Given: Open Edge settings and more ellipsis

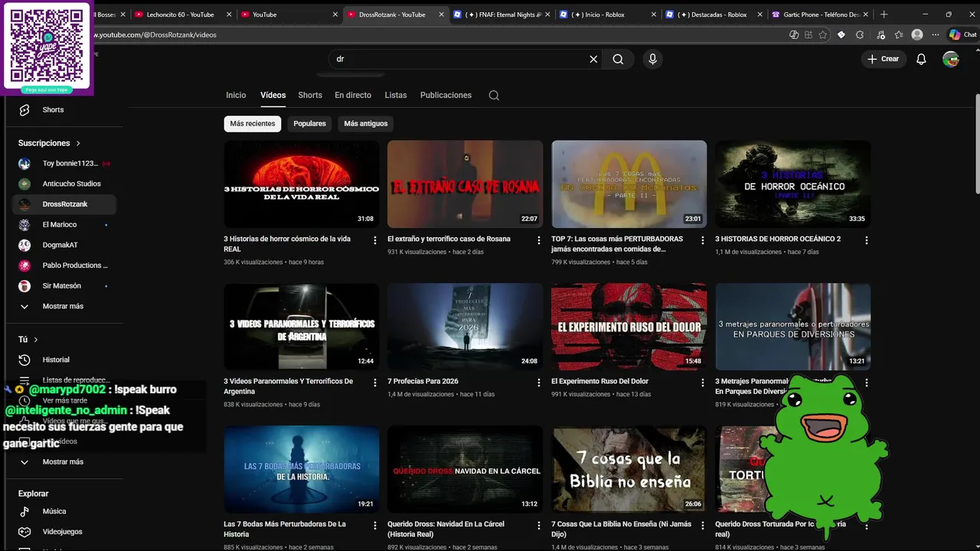Looking at the screenshot, I should (935, 34).
